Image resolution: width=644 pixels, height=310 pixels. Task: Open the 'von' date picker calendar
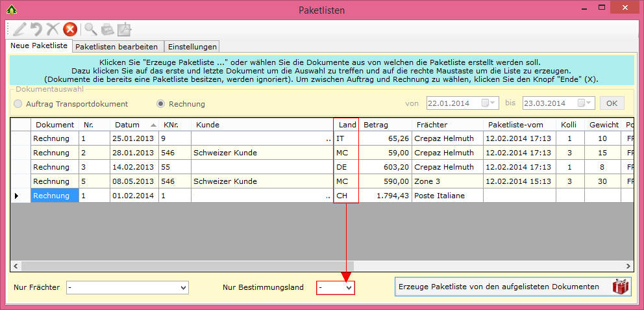click(x=489, y=103)
